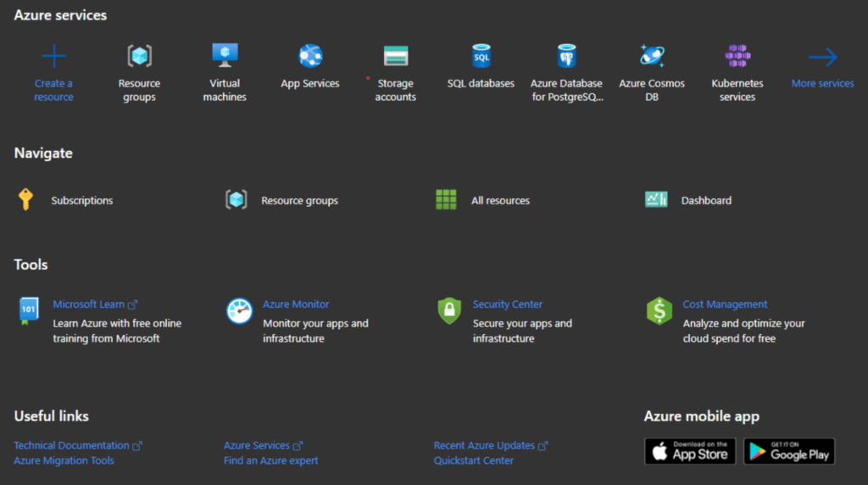868x485 pixels.
Task: Open Storage accounts icon
Action: 395,56
